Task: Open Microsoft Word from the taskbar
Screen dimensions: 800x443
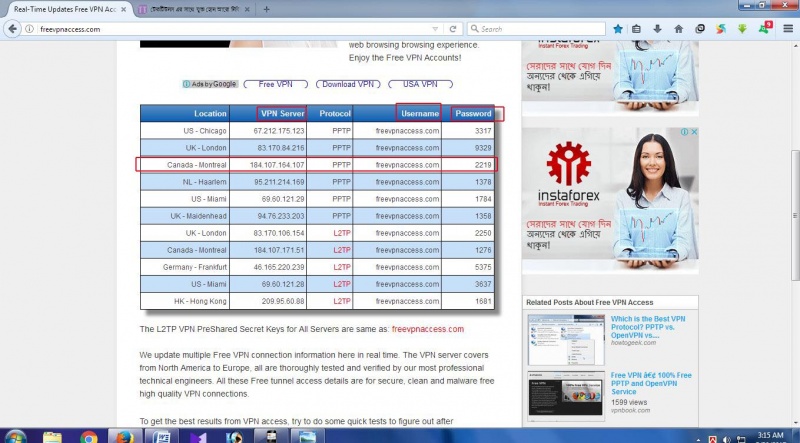Action: 161,437
